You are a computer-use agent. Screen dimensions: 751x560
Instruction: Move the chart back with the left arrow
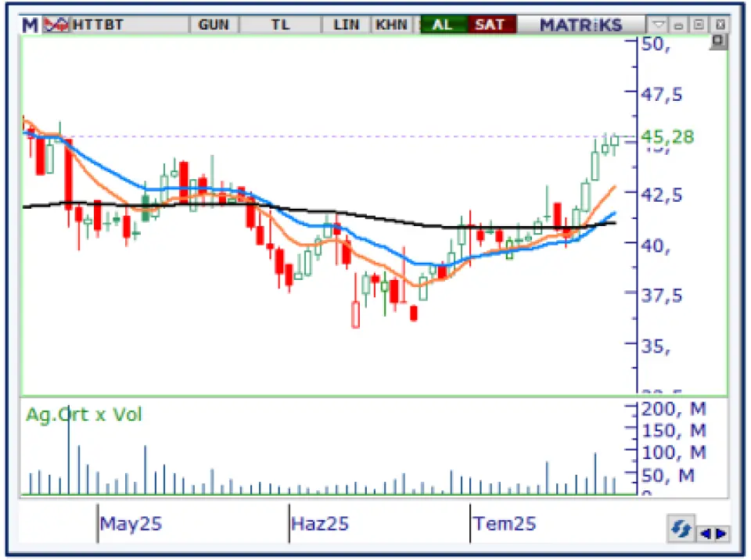pyautogui.click(x=706, y=533)
